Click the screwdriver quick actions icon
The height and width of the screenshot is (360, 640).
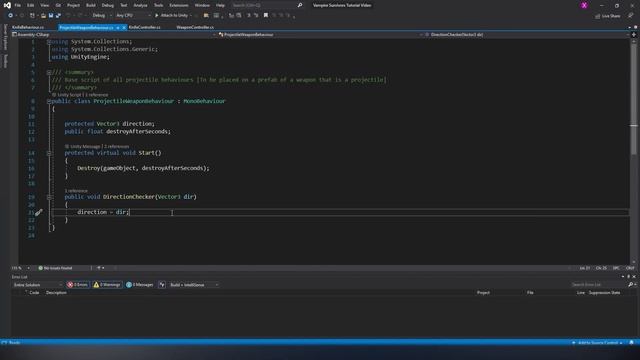click(x=38, y=212)
